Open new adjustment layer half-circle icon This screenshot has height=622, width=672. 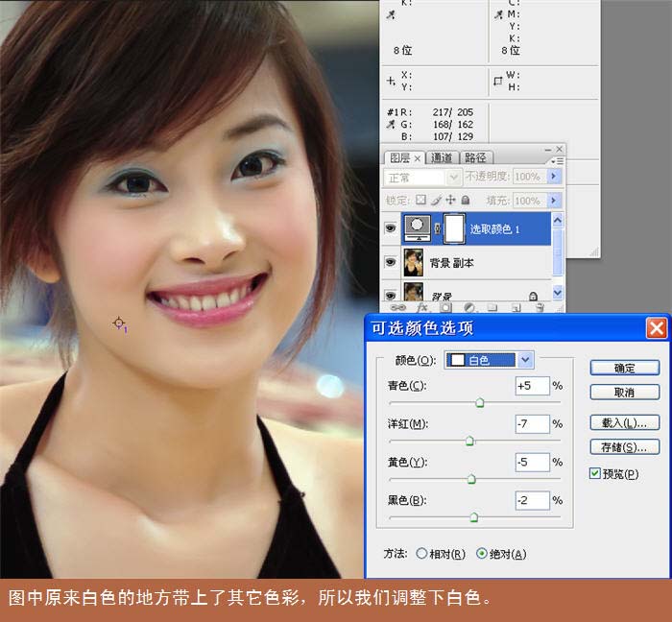[x=468, y=307]
